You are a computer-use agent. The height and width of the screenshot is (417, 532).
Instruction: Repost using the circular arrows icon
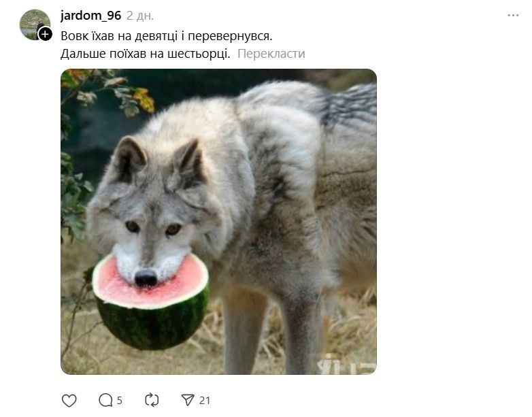pyautogui.click(x=152, y=401)
